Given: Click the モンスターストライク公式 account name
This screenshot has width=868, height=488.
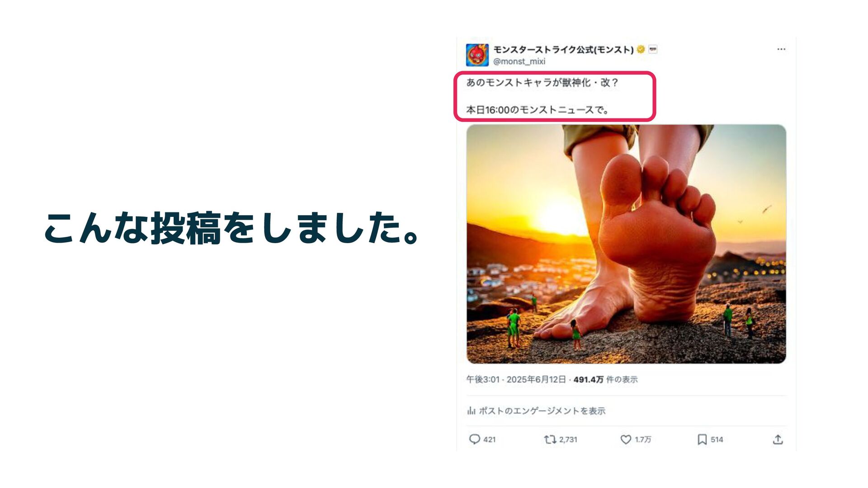Looking at the screenshot, I should click(x=563, y=49).
